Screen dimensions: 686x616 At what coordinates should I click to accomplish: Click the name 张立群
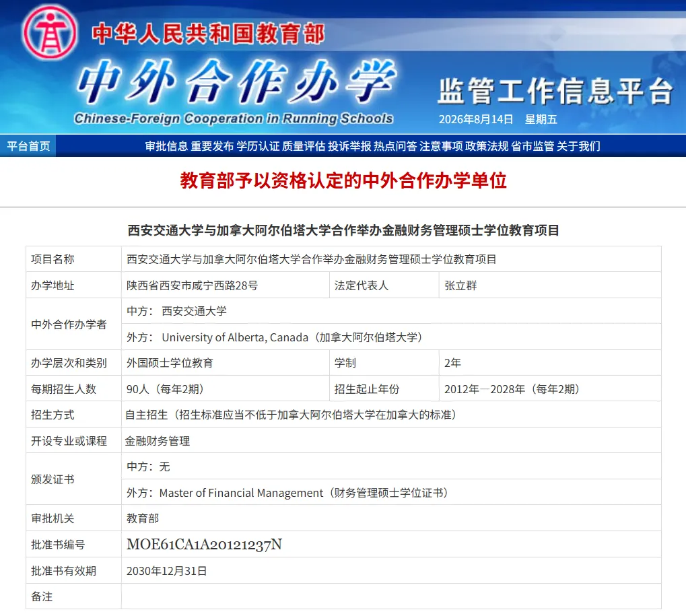460,285
